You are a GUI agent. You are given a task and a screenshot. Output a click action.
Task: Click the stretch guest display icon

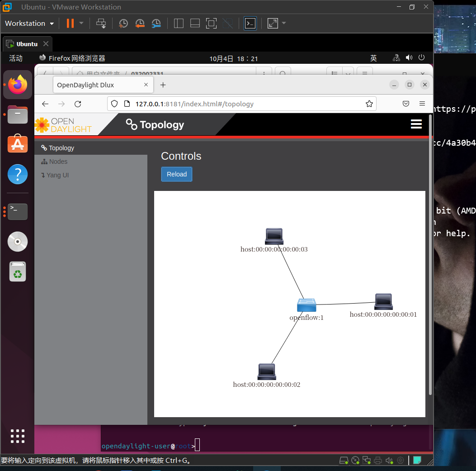pos(273,24)
